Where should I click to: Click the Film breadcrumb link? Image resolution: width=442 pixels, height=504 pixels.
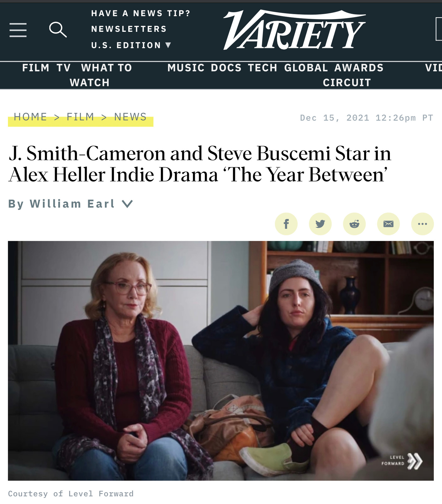tap(80, 117)
